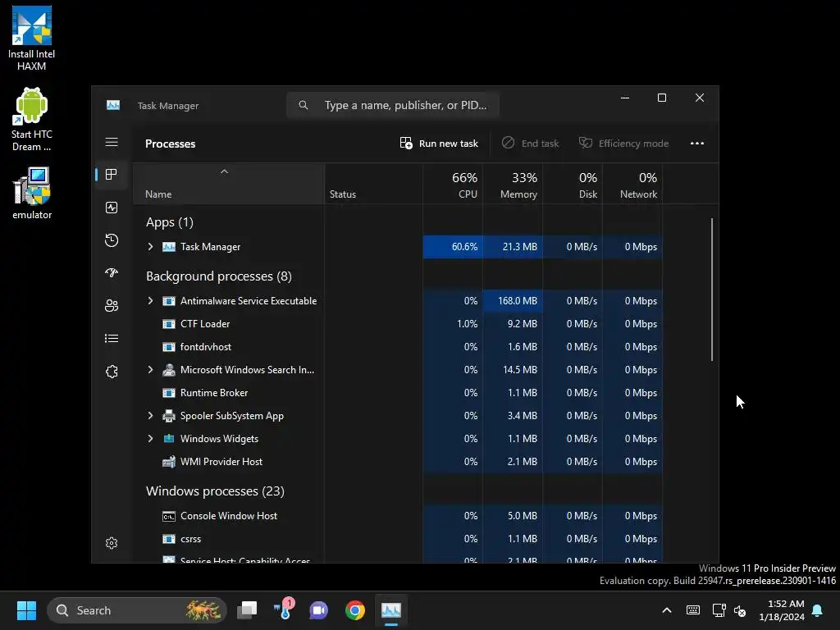Expand the Spooler SubSystem App row
The image size is (840, 630).
(x=151, y=416)
